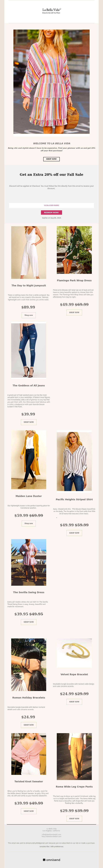The image size is (103, 868).
Task: Click the hero striped dress photo
Action: coord(51,82)
